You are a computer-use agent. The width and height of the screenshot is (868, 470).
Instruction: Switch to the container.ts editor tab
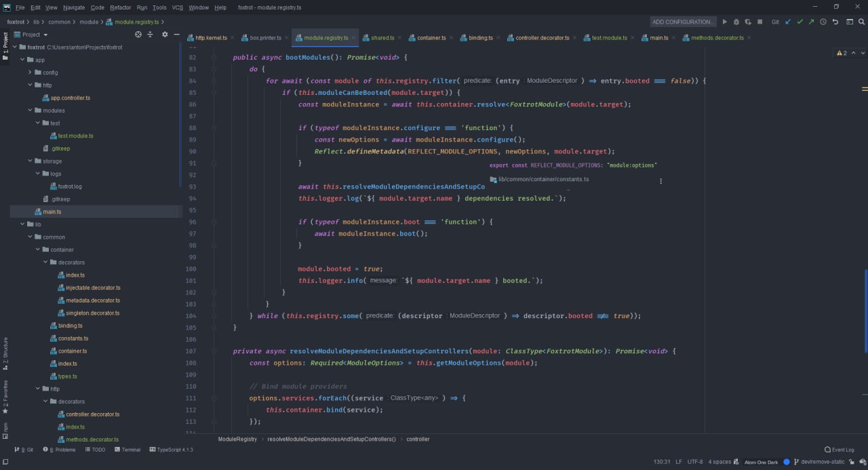tap(431, 38)
